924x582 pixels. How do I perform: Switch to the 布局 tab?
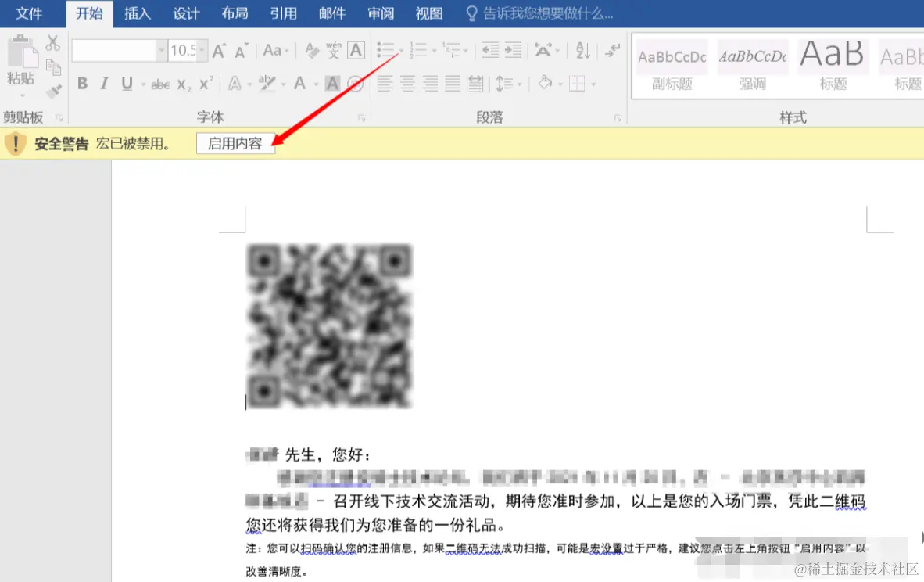point(235,13)
